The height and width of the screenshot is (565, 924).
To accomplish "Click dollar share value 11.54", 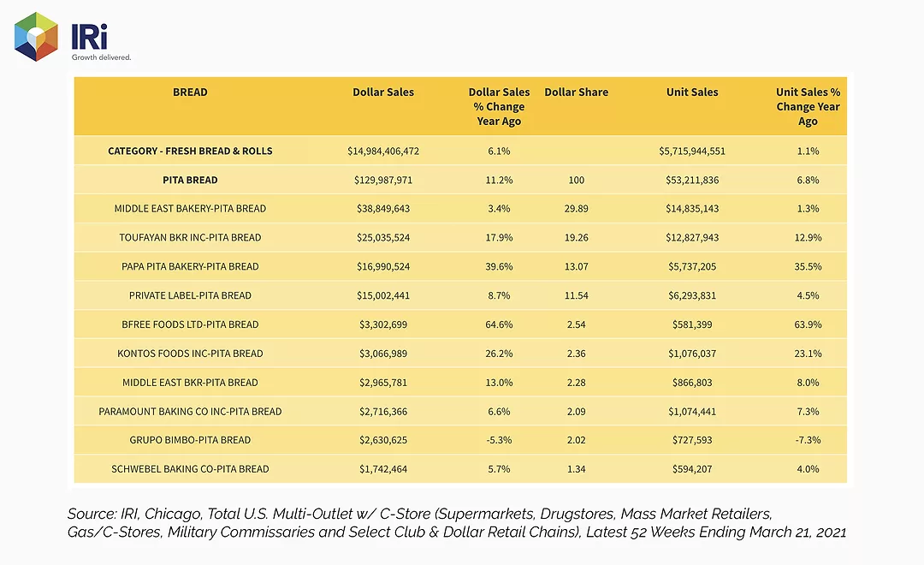I will 577,295.
